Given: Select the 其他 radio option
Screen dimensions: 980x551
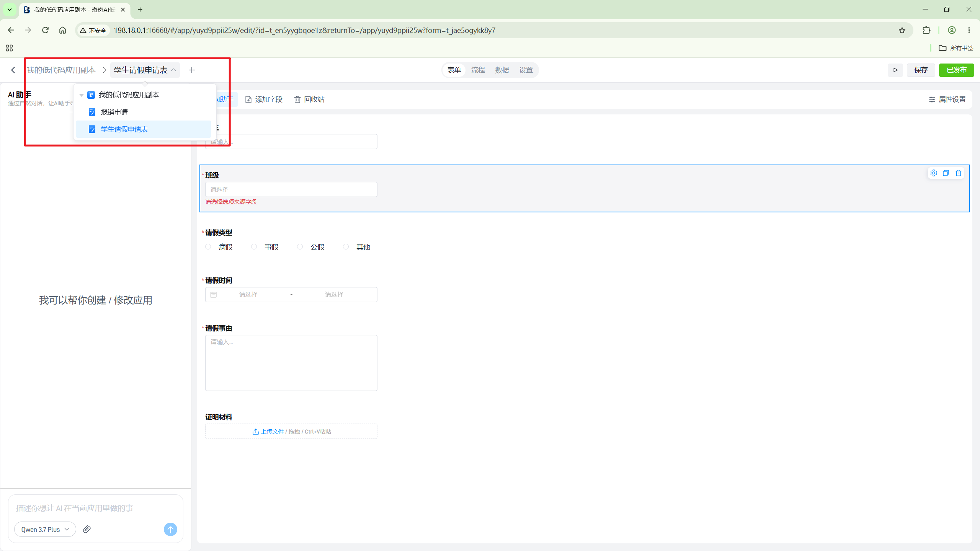Looking at the screenshot, I should [346, 247].
